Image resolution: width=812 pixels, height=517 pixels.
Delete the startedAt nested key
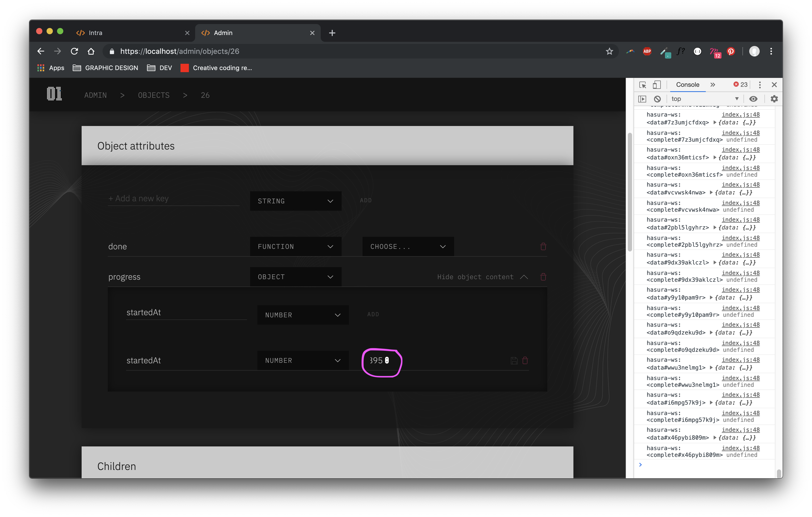[525, 361]
